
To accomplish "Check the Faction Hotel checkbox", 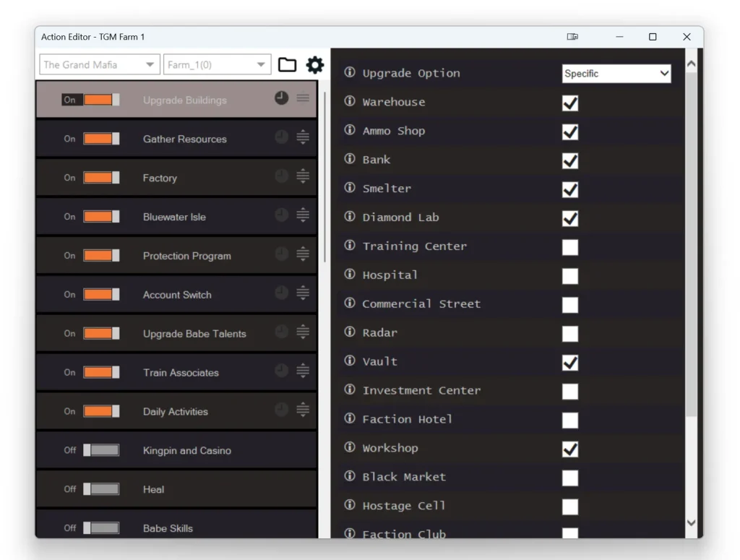I will pos(570,420).
